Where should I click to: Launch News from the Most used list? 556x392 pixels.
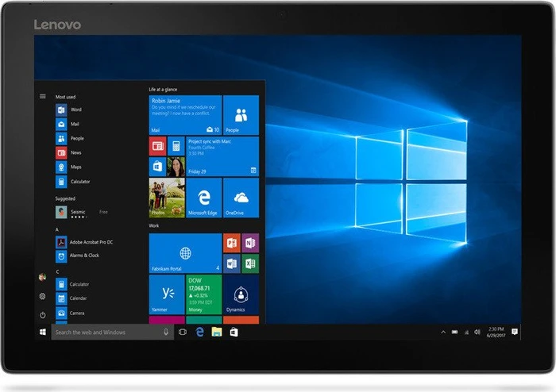point(69,152)
